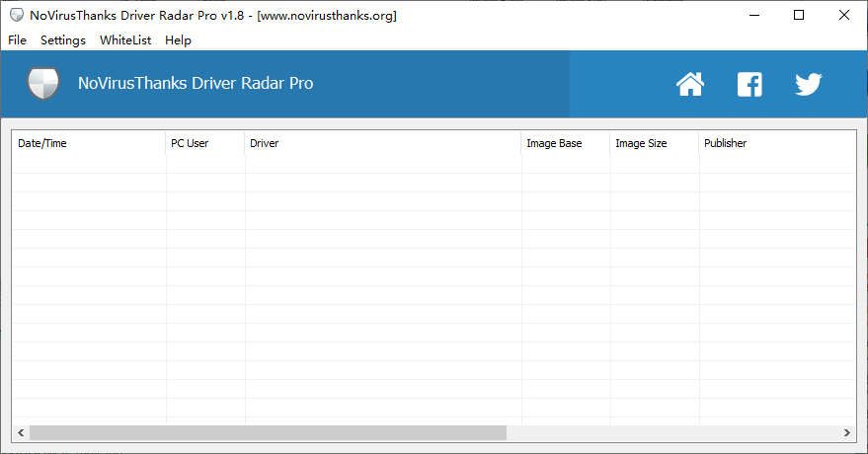Screen dimensions: 868x454
Task: Sort by the Driver column header
Action: pyautogui.click(x=382, y=143)
